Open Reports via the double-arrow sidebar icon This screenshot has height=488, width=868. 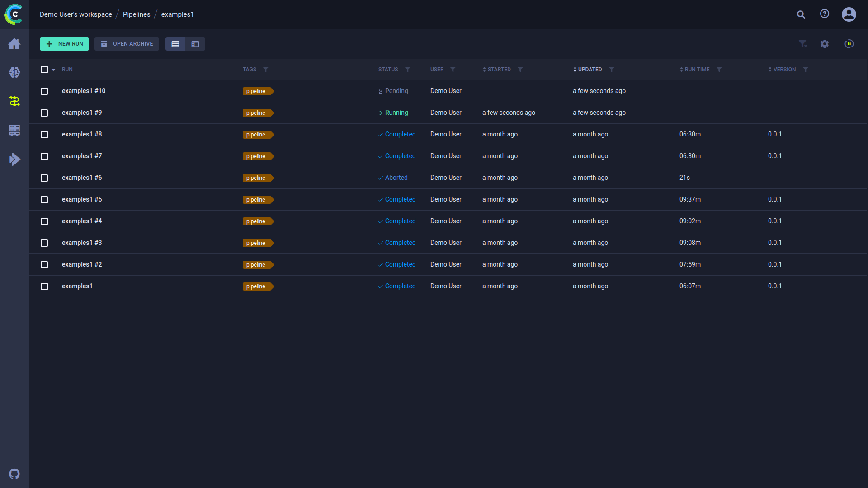[15, 159]
